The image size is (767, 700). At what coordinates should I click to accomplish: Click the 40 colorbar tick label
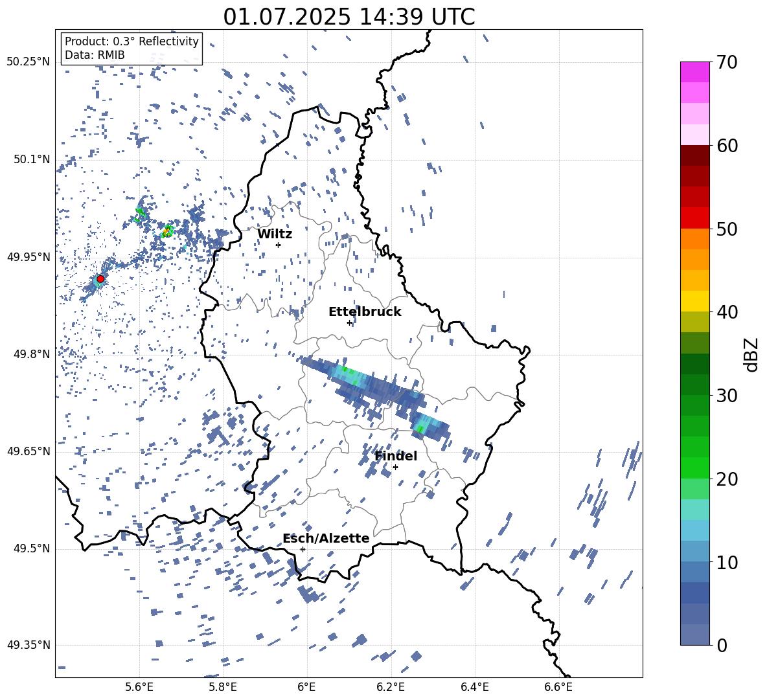(727, 312)
